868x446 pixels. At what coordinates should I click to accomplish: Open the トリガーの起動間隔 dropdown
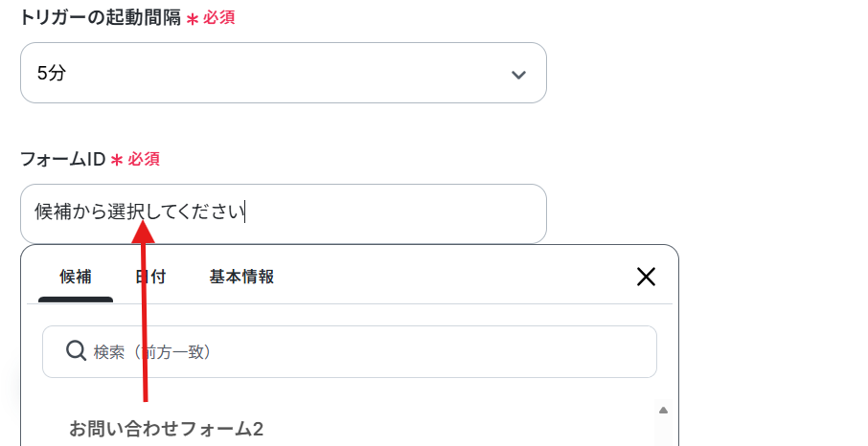284,73
